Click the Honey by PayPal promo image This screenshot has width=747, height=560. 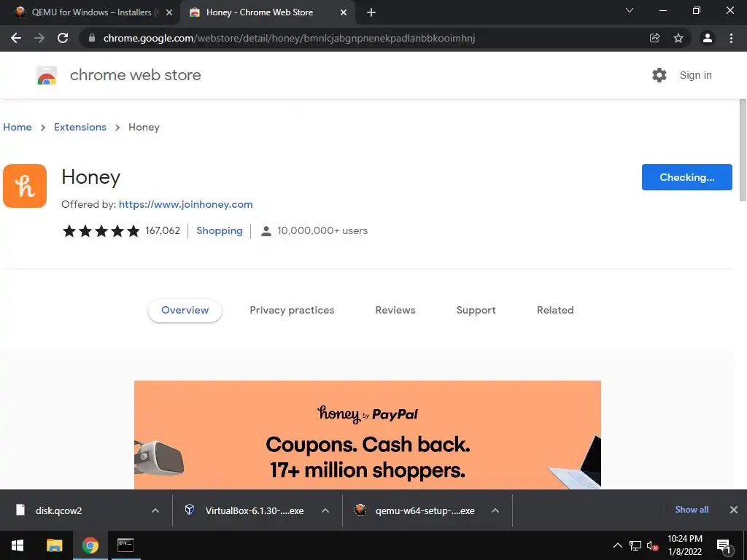tap(368, 435)
